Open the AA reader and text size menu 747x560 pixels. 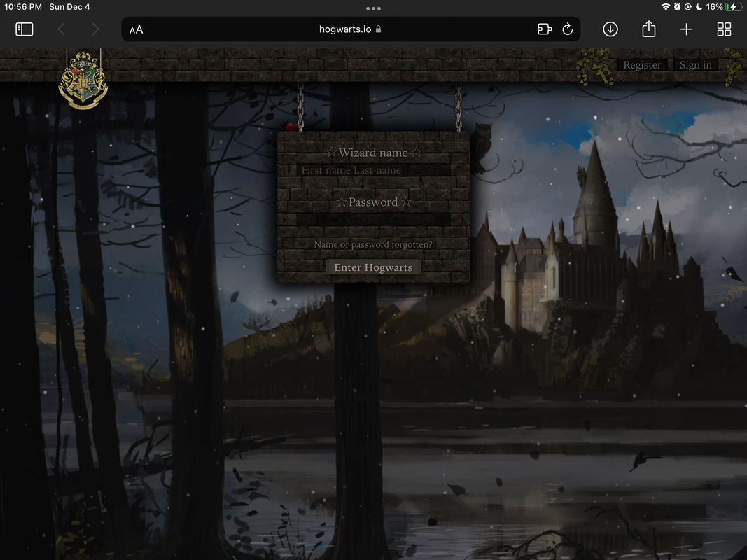tap(137, 29)
